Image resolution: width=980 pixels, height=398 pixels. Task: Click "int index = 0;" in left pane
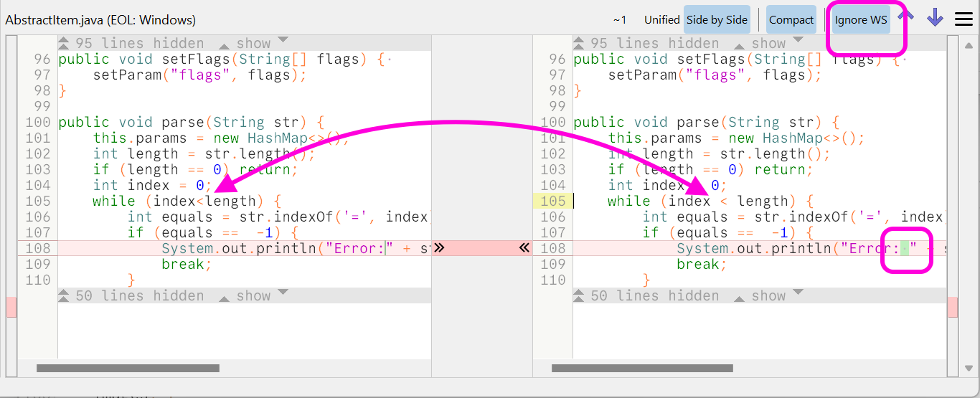152,185
